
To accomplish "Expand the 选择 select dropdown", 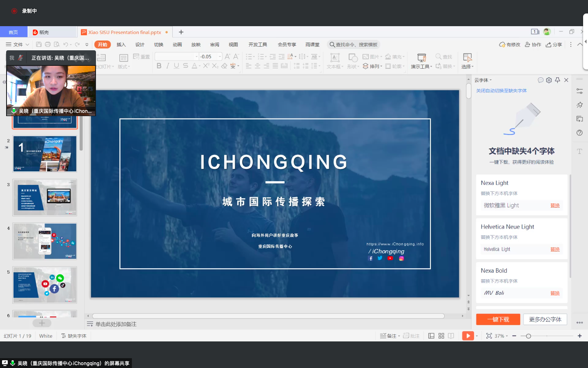I will point(467,67).
